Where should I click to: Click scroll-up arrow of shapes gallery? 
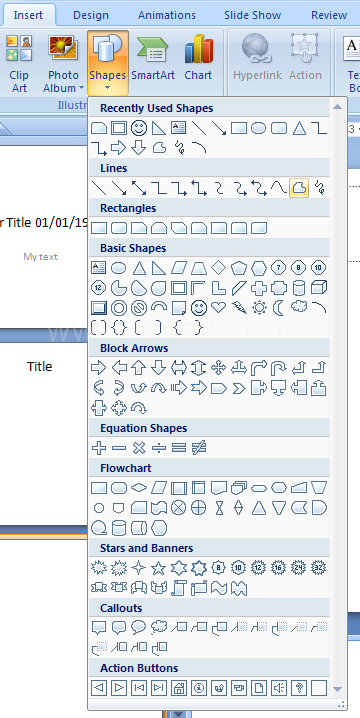pos(338,107)
